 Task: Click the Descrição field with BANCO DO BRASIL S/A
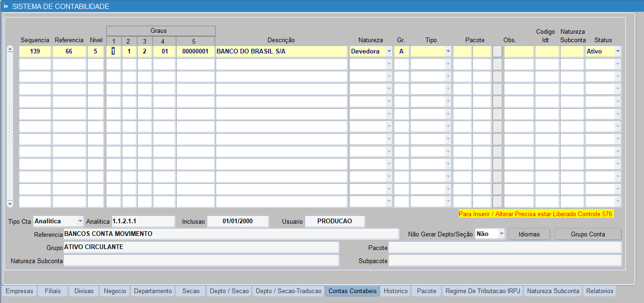click(x=281, y=52)
